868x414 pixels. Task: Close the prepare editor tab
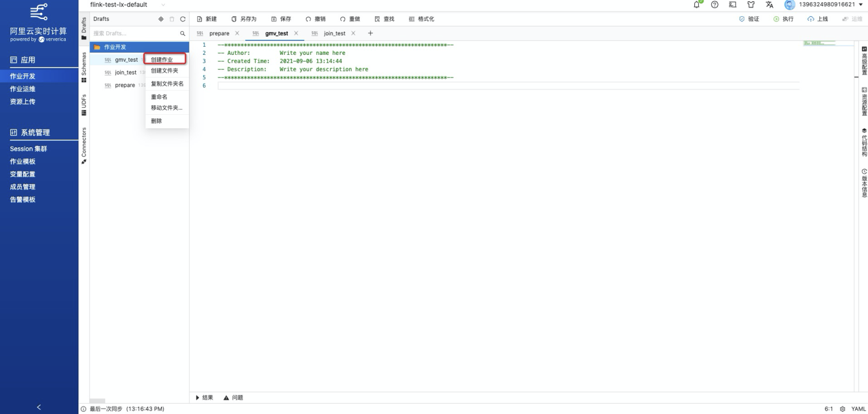[x=237, y=33]
